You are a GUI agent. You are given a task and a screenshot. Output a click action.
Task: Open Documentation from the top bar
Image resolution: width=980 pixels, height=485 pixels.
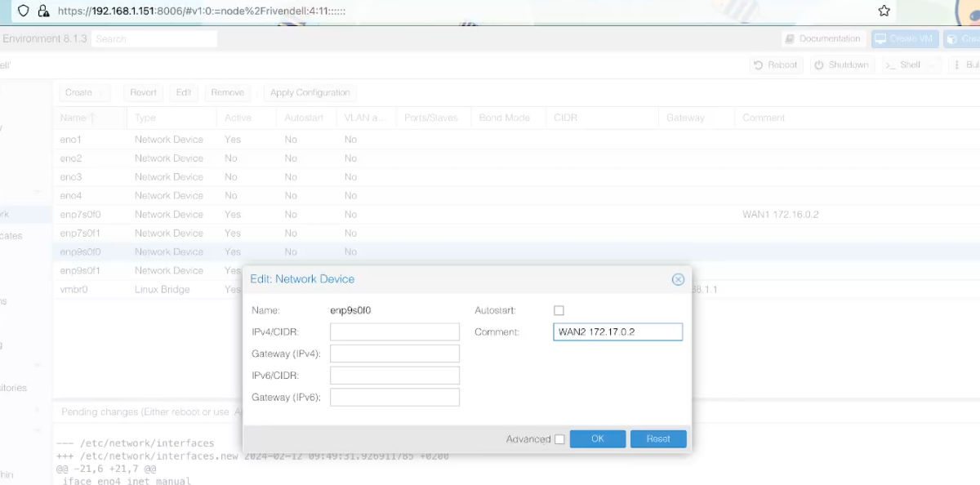click(x=822, y=39)
